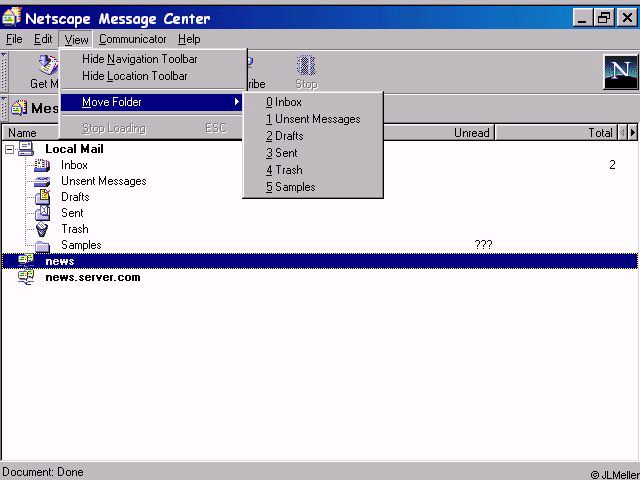Choose 5 Samples in submenu
This screenshot has width=640, height=480.
click(x=313, y=187)
